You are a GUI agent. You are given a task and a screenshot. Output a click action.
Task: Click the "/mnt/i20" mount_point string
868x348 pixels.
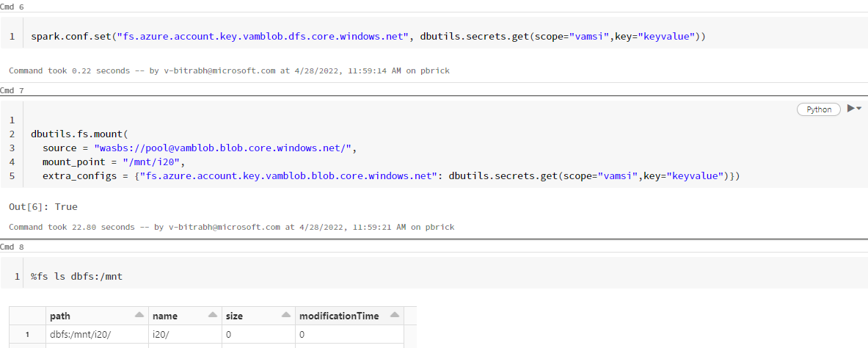(x=152, y=162)
